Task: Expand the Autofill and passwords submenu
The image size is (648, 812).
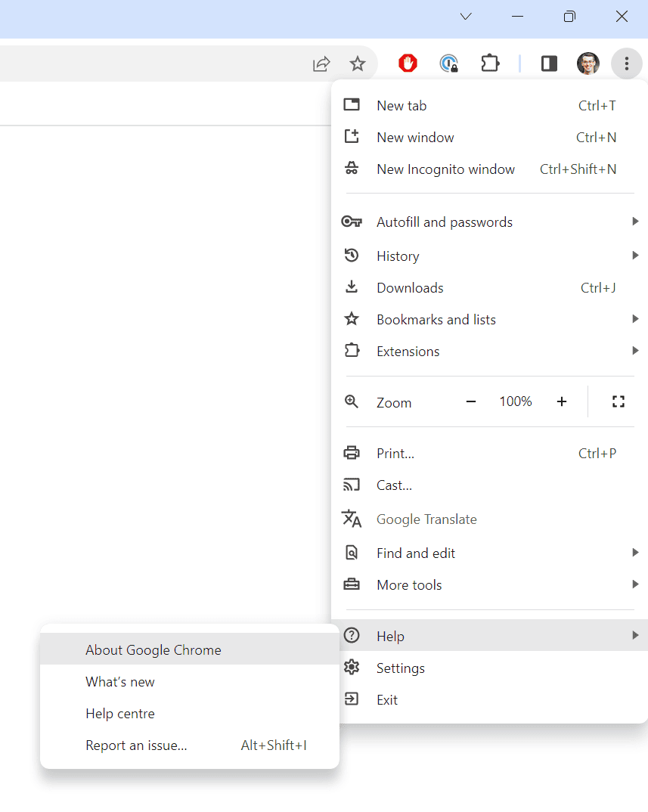Action: [x=444, y=222]
